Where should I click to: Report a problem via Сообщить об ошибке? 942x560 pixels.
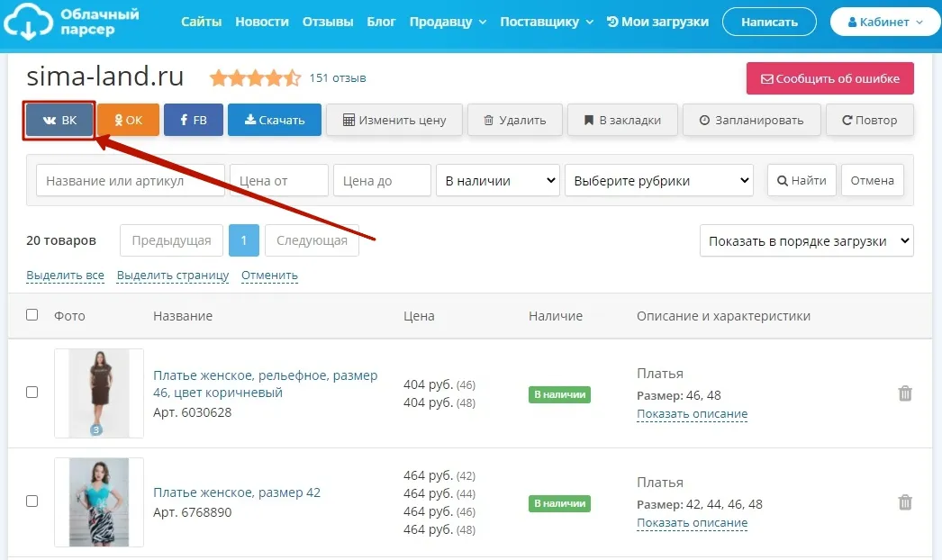click(830, 78)
